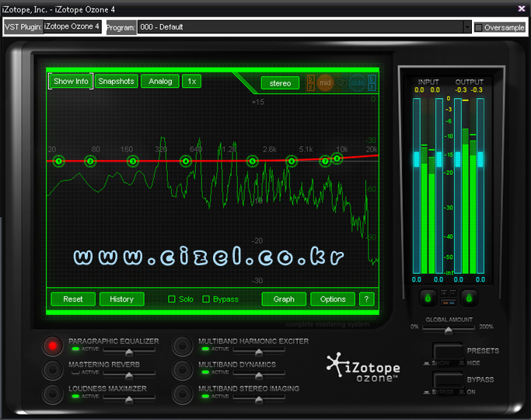Open the Mastering Reverb module
531x420 pixels.
click(54, 369)
